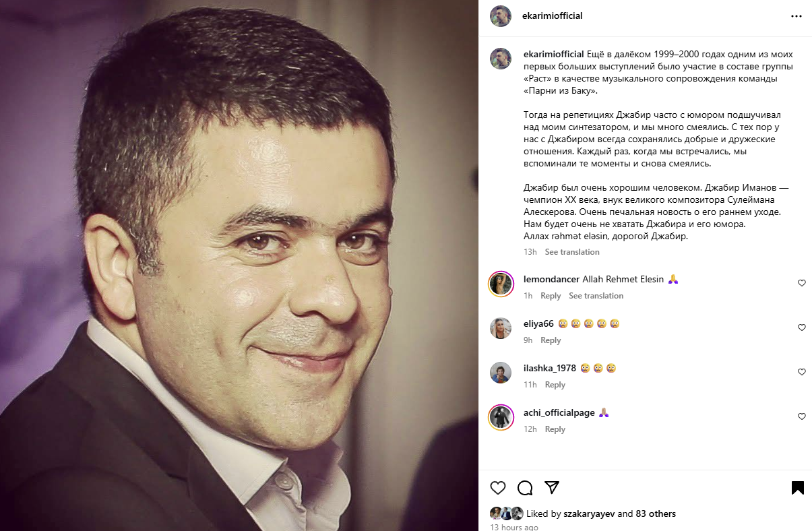
Task: Like ilashka_1978's comment heart icon
Action: [x=802, y=372]
